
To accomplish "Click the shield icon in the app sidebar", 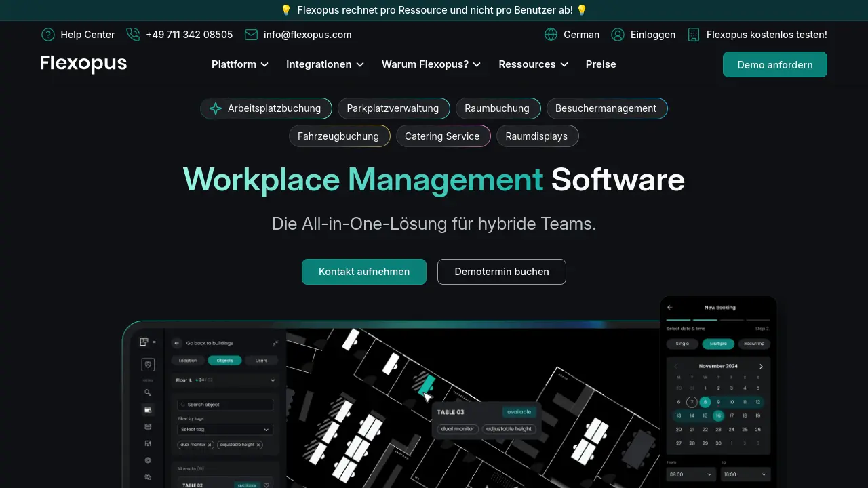I will pos(148,365).
